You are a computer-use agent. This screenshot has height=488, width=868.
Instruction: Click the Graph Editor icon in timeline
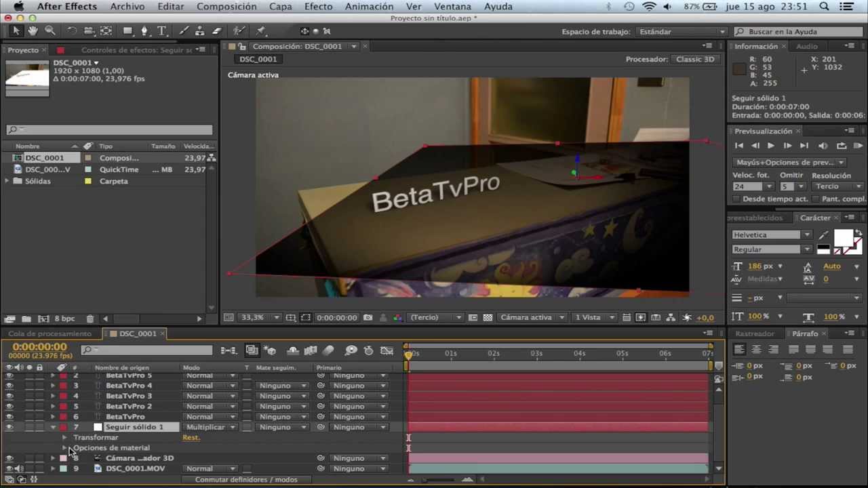click(387, 350)
